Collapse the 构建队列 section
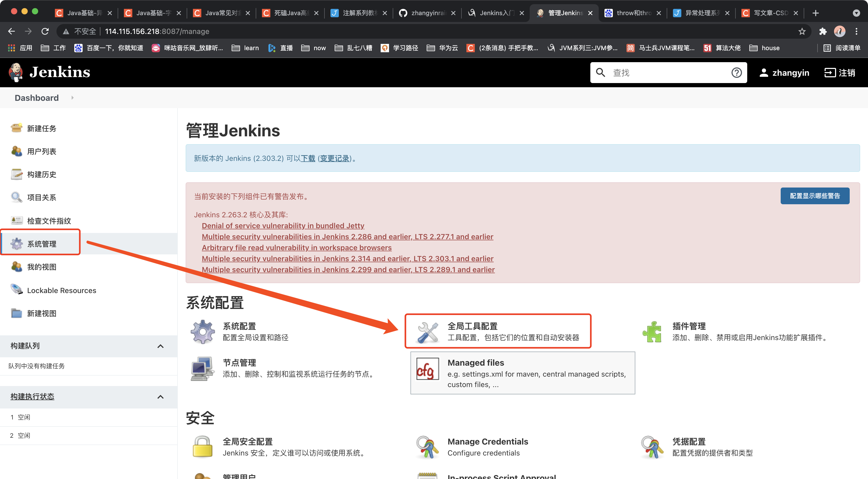 click(160, 346)
